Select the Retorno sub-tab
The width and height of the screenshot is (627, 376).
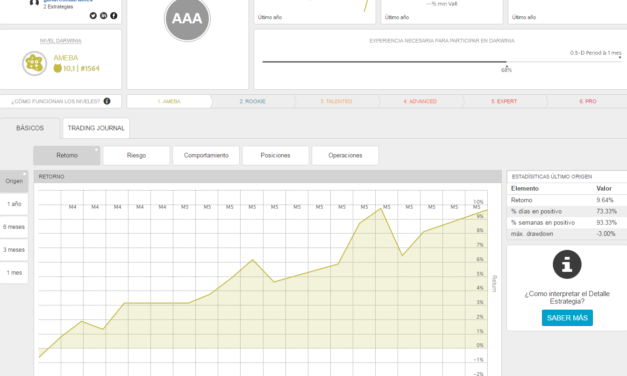tap(67, 155)
